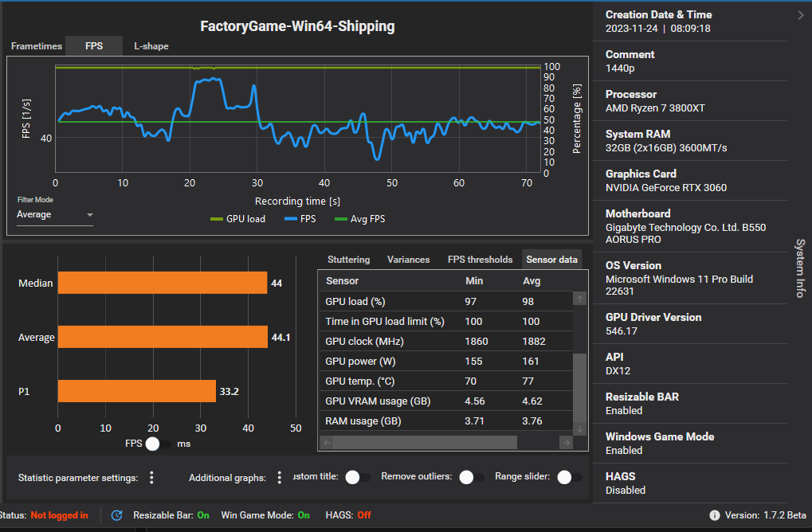Enable the Remove outliers switch

click(471, 477)
